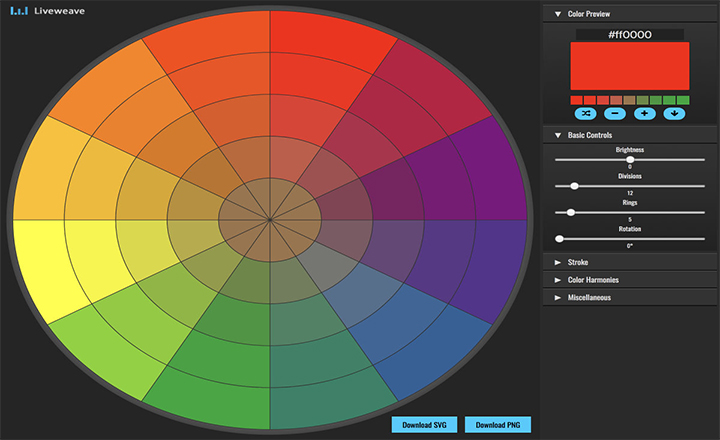
Task: Pick the outermost crimson wheel segment
Action: tap(436, 87)
